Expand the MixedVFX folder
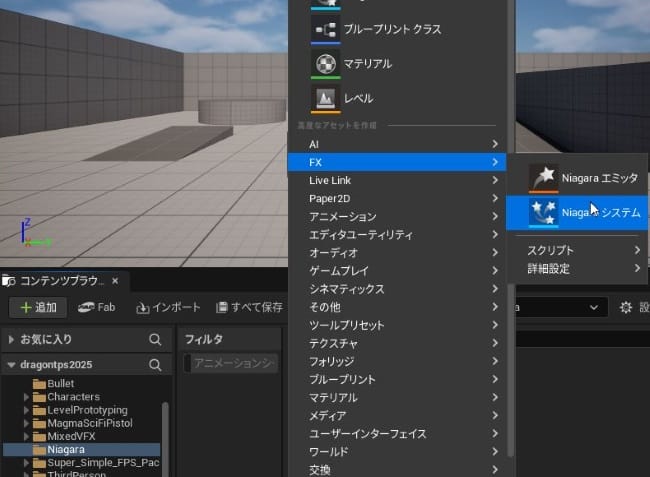 coord(27,437)
